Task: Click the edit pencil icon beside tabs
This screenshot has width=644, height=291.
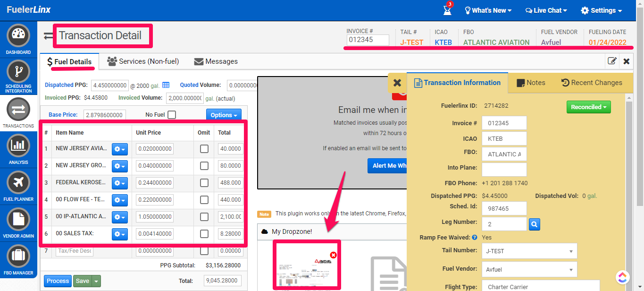Action: pyautogui.click(x=612, y=61)
